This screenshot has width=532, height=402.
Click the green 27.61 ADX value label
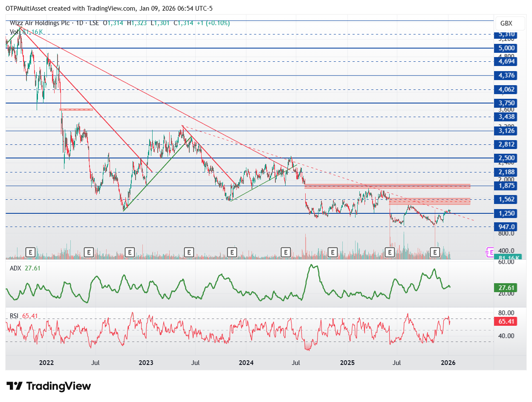pos(505,287)
